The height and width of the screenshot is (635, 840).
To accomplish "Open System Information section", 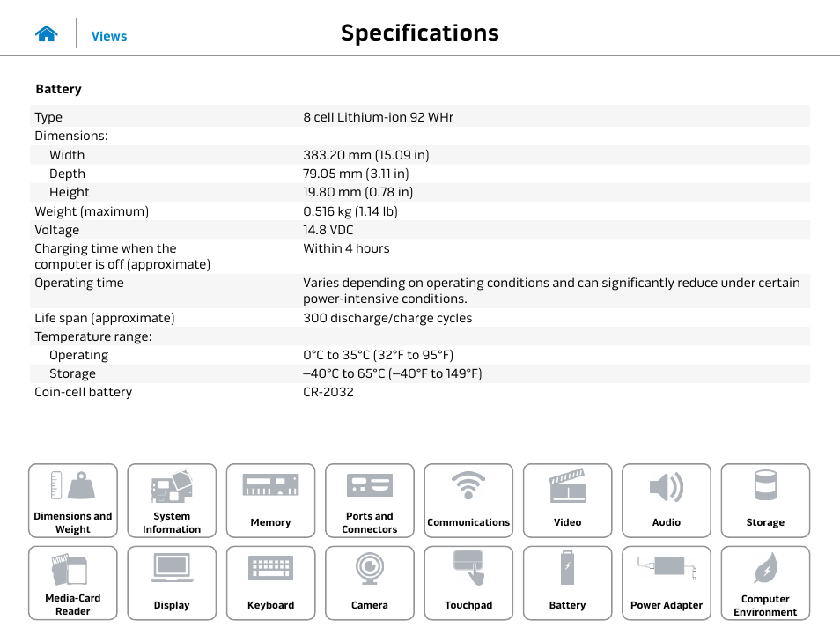I will 172,500.
